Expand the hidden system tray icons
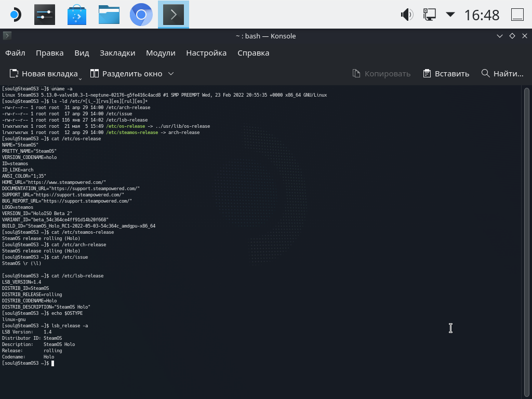The height and width of the screenshot is (399, 532). click(x=450, y=14)
